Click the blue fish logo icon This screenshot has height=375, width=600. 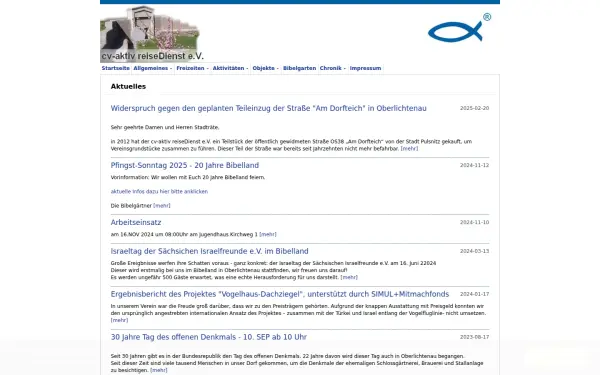459,28
